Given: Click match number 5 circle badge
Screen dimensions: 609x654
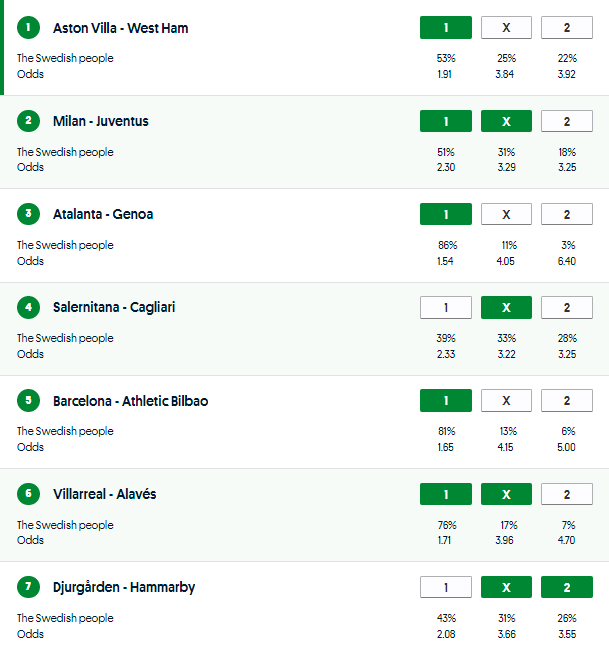Looking at the screenshot, I should (x=29, y=401).
